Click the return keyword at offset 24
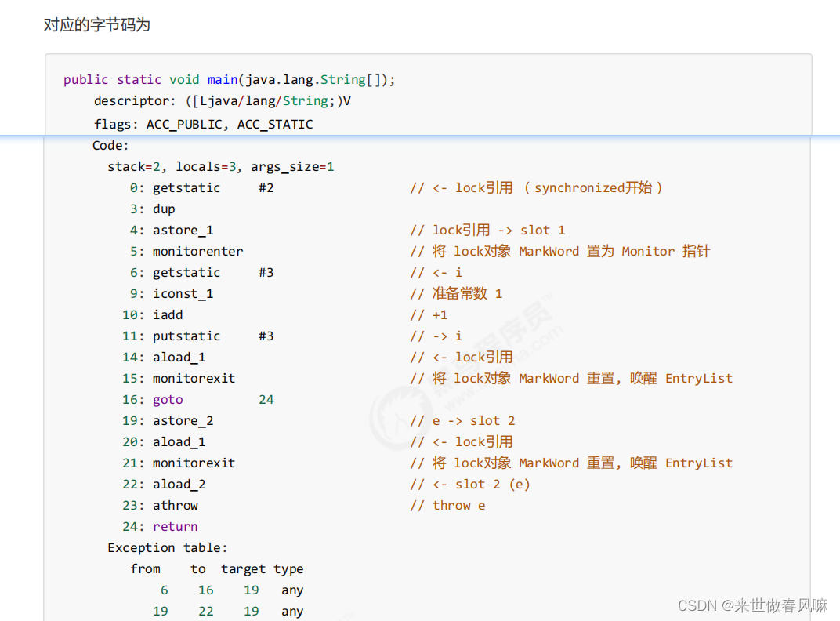The image size is (840, 621). (175, 527)
